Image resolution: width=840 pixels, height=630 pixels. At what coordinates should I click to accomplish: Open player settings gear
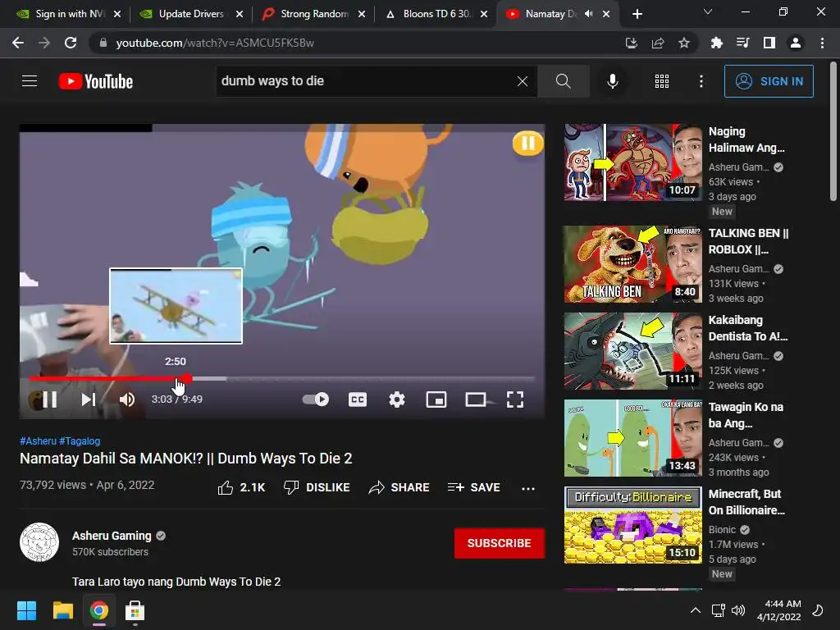pos(397,399)
